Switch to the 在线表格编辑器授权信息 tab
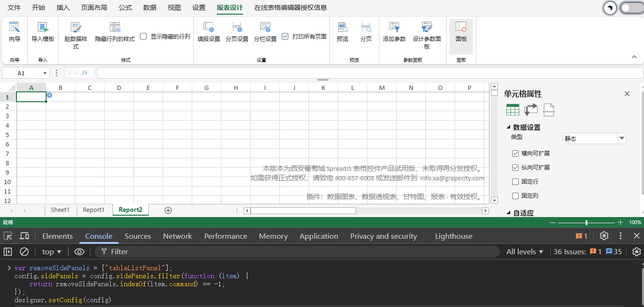This screenshot has height=307, width=644. pyautogui.click(x=291, y=8)
